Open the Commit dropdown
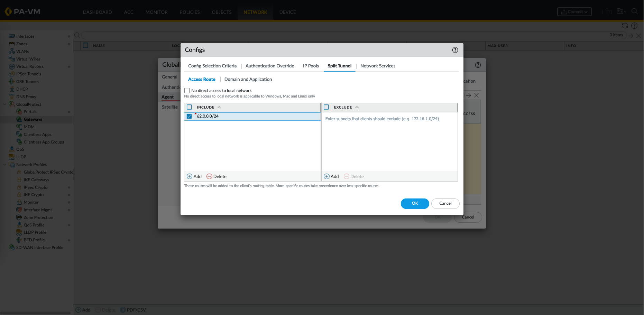This screenshot has width=644, height=315. (x=574, y=12)
